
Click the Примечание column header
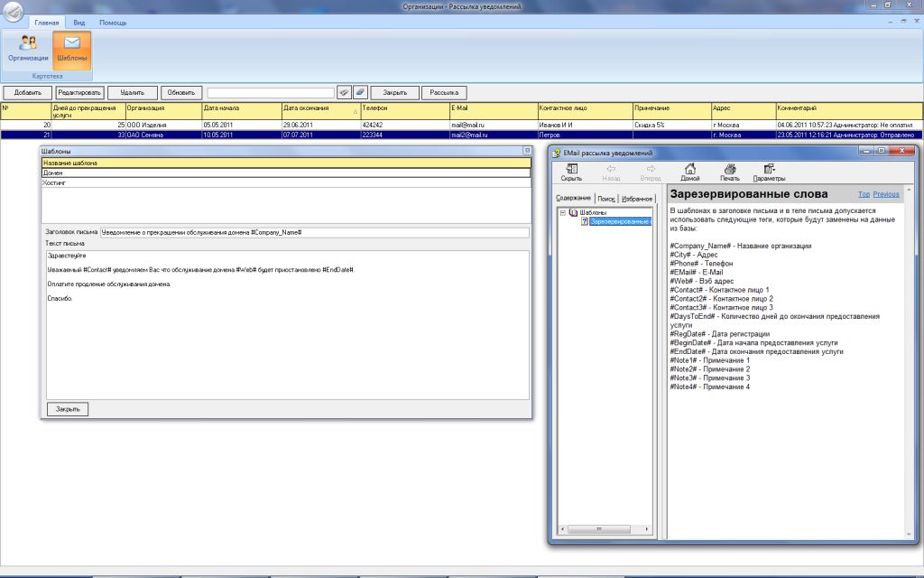671,111
